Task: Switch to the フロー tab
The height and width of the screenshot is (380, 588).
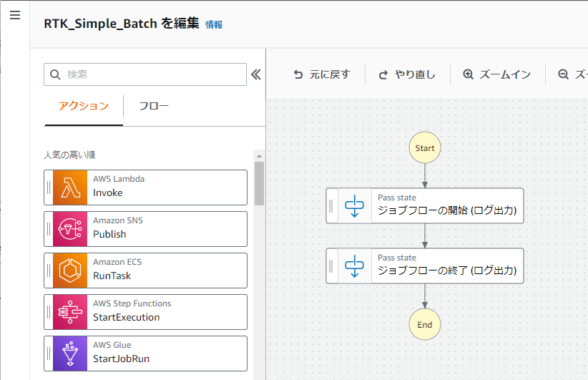Action: (x=154, y=106)
